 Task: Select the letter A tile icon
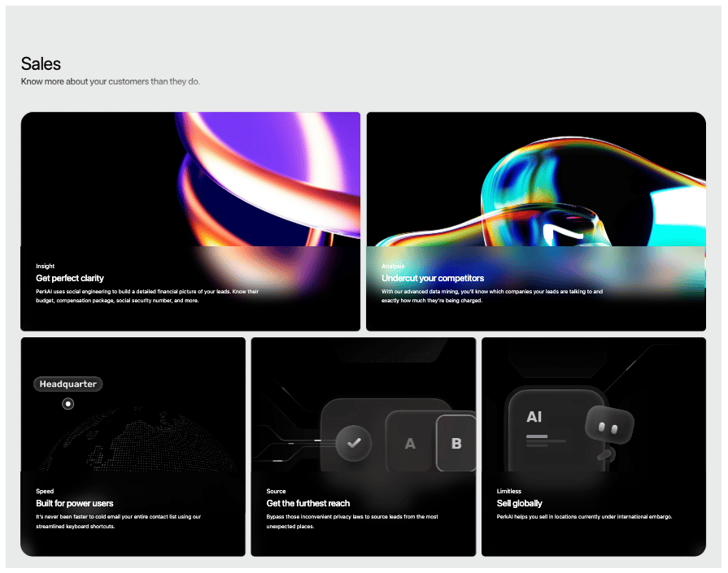click(409, 443)
